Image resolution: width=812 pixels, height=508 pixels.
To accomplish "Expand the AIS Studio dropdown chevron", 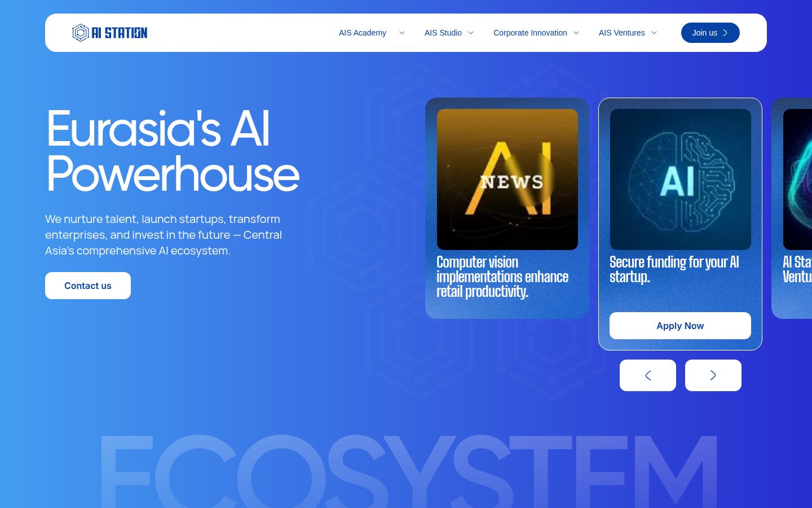I will coord(471,33).
